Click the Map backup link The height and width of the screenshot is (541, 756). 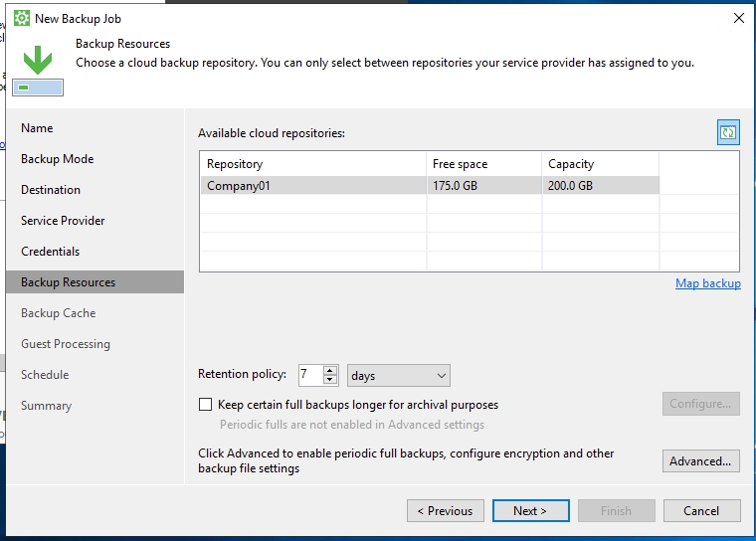(x=707, y=283)
